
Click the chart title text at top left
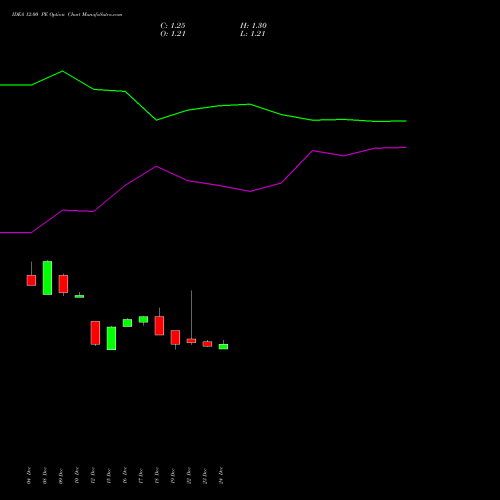tap(67, 15)
